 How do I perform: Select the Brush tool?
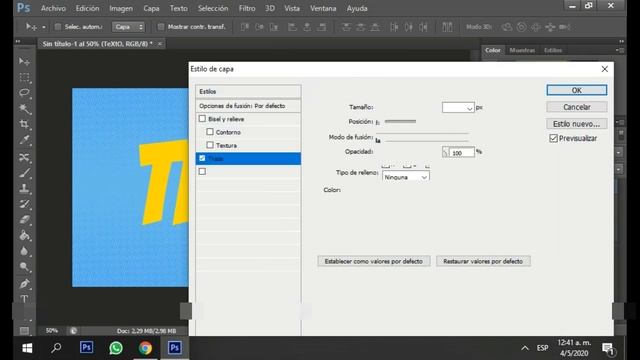tap(24, 173)
